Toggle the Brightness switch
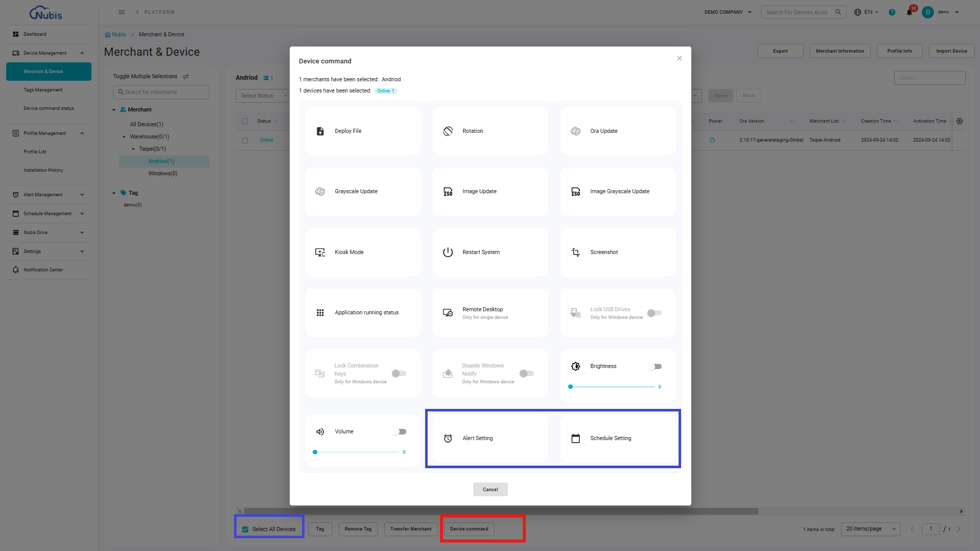 pyautogui.click(x=655, y=366)
